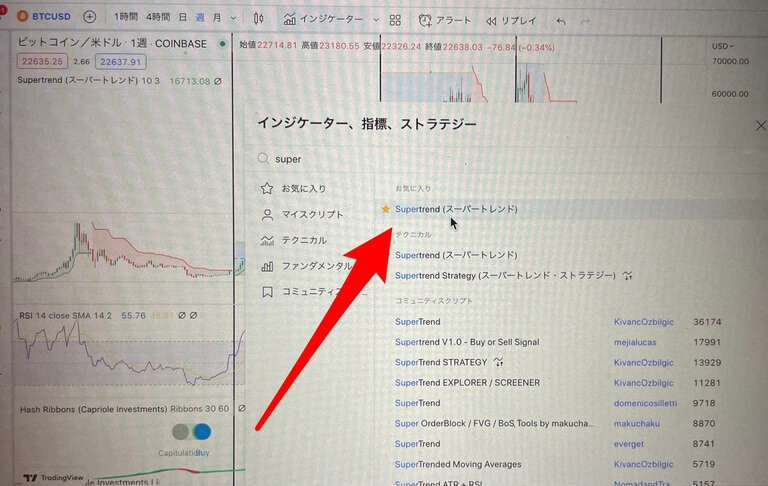Click the undo arrow icon
The width and height of the screenshot is (768, 486).
tap(560, 20)
